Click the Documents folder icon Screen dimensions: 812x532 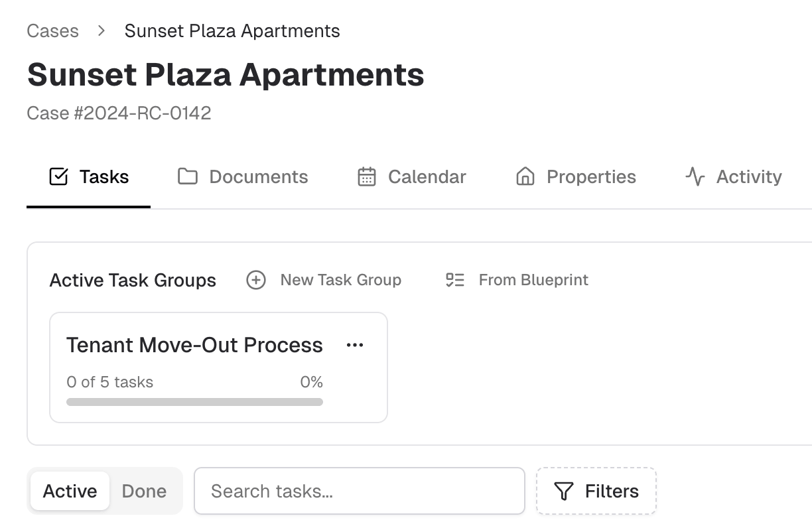[x=188, y=176]
